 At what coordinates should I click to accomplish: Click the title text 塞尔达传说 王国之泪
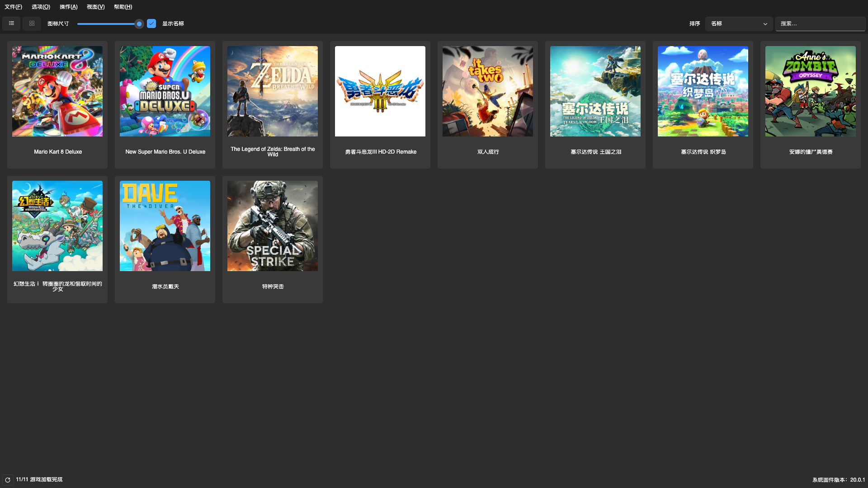[x=596, y=152]
